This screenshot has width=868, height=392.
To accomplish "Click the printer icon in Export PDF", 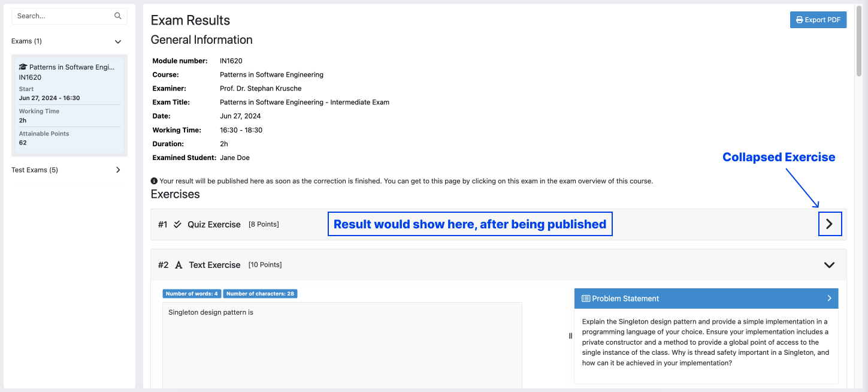I will coord(799,20).
